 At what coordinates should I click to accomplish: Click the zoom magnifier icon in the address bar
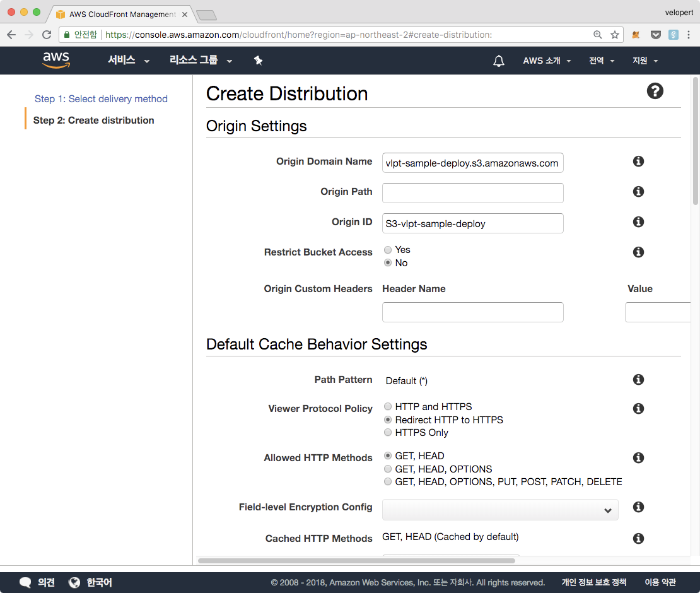coord(597,35)
